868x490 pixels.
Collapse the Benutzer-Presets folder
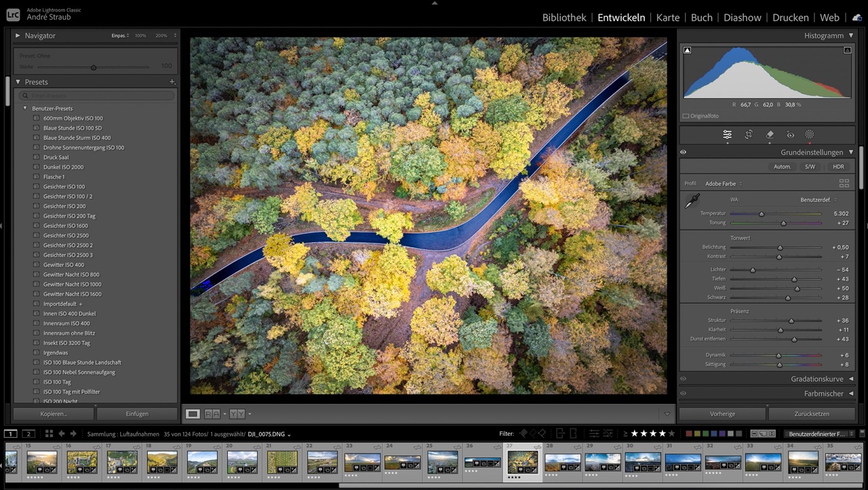click(x=25, y=108)
